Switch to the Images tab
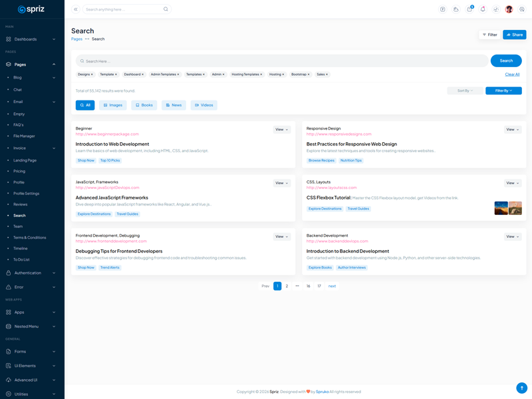This screenshot has height=399, width=532. tap(113, 105)
